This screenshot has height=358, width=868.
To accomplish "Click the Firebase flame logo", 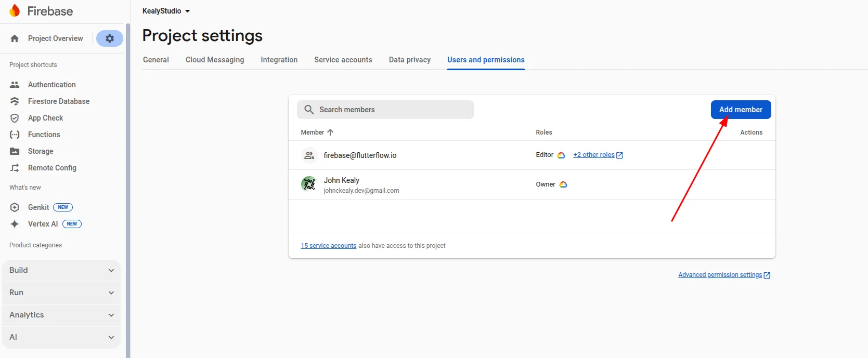I will [x=15, y=10].
